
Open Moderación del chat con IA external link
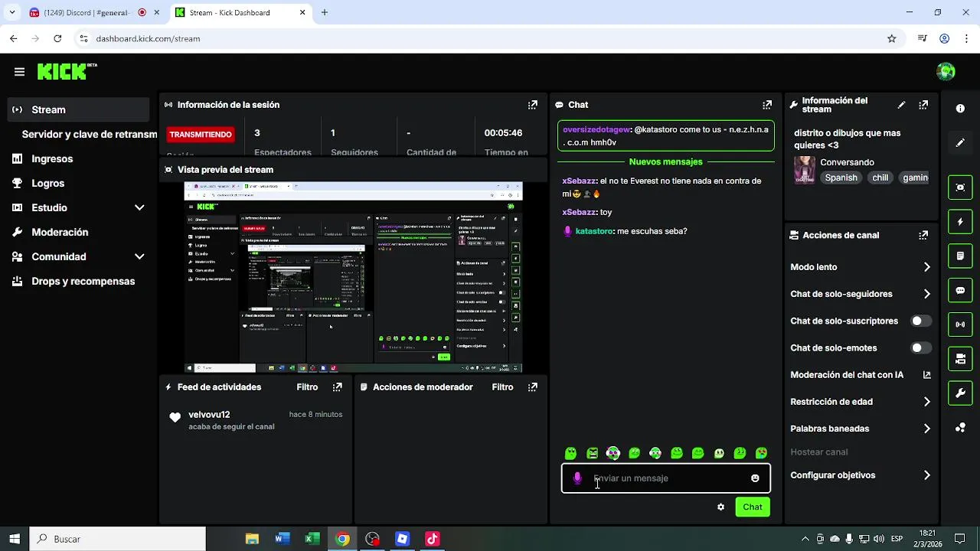(926, 375)
